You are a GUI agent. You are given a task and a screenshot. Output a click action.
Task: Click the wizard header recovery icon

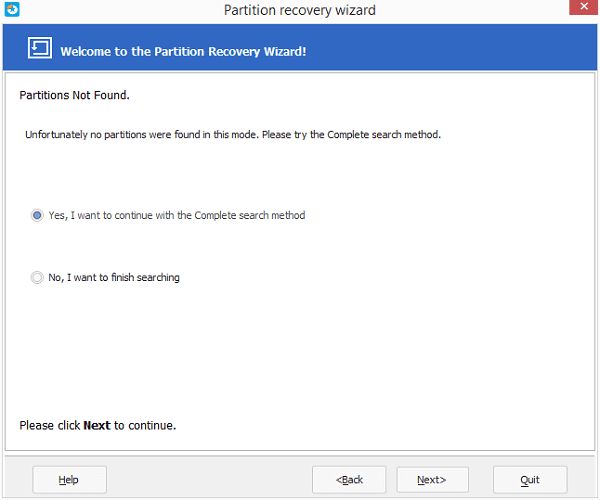tap(40, 48)
